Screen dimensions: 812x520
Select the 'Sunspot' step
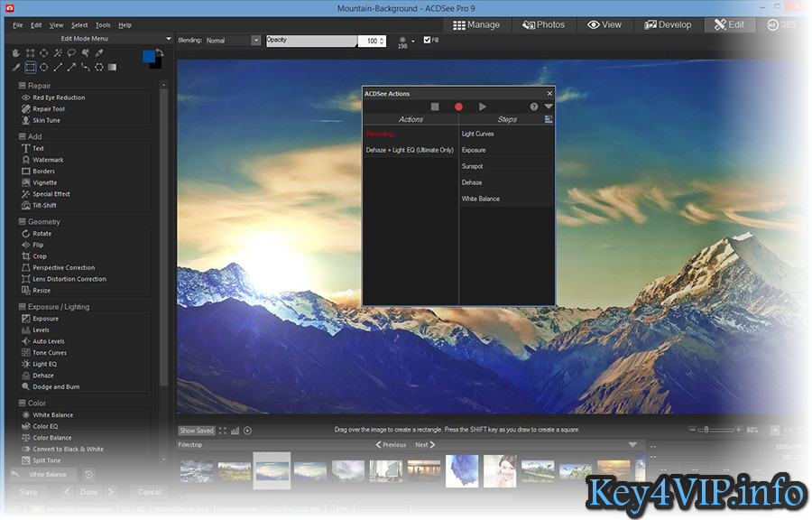[506, 166]
